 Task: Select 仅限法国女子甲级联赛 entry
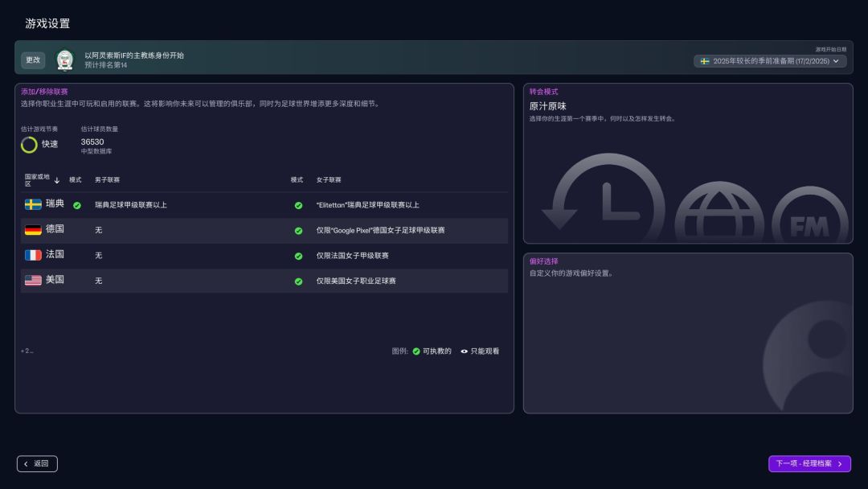(x=352, y=256)
